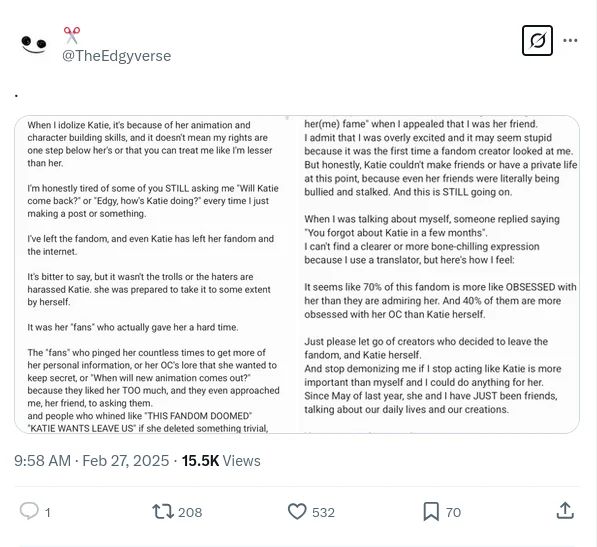Screen dimensions: 597x547
Task: Click the 9:58 AM timestamp
Action: (x=43, y=461)
